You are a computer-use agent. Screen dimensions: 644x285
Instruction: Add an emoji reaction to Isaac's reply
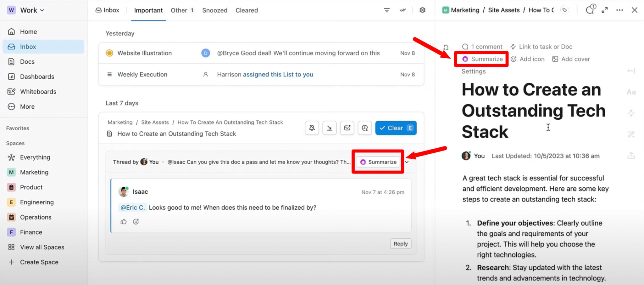click(136, 221)
